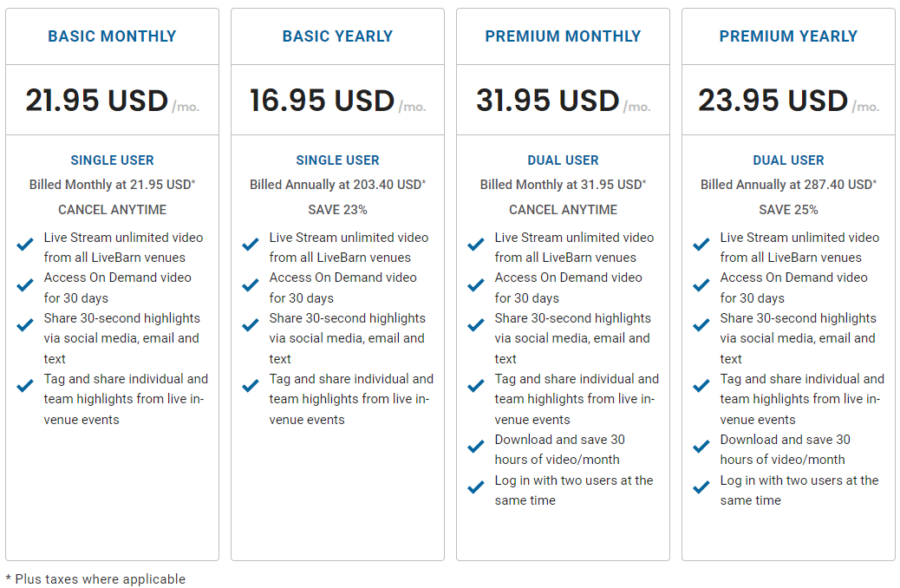Click Premium Monthly Download and save checkmark
The image size is (900, 588).
click(x=476, y=447)
